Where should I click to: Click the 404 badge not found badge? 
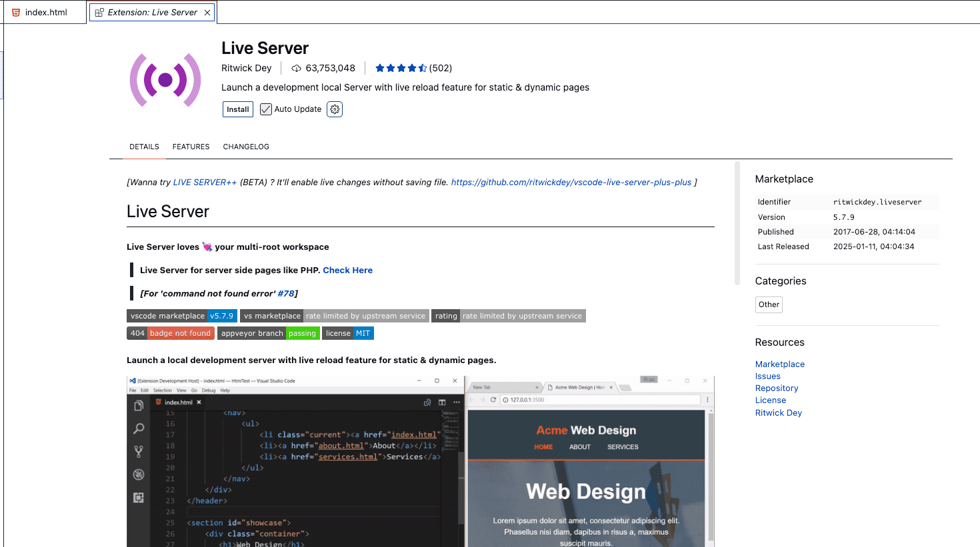(x=171, y=333)
